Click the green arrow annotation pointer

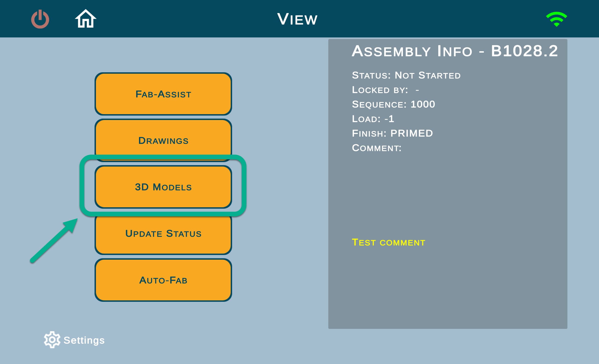point(54,240)
